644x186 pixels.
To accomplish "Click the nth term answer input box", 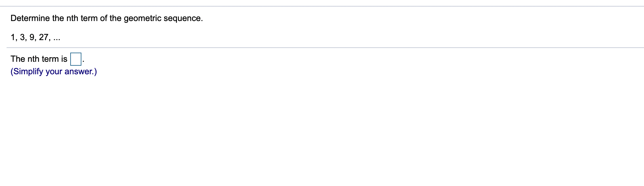I will coord(76,59).
